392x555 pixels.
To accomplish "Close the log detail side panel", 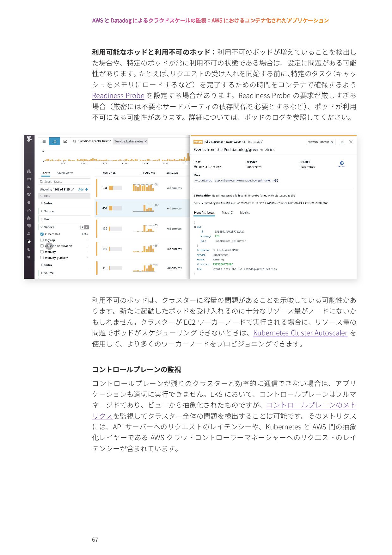I will pyautogui.click(x=351, y=142).
